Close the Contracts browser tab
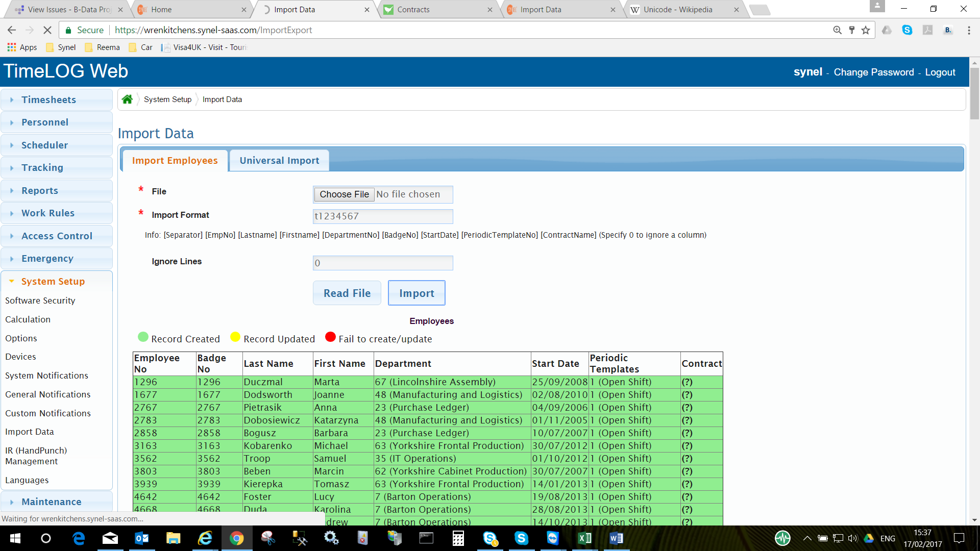 click(x=490, y=10)
